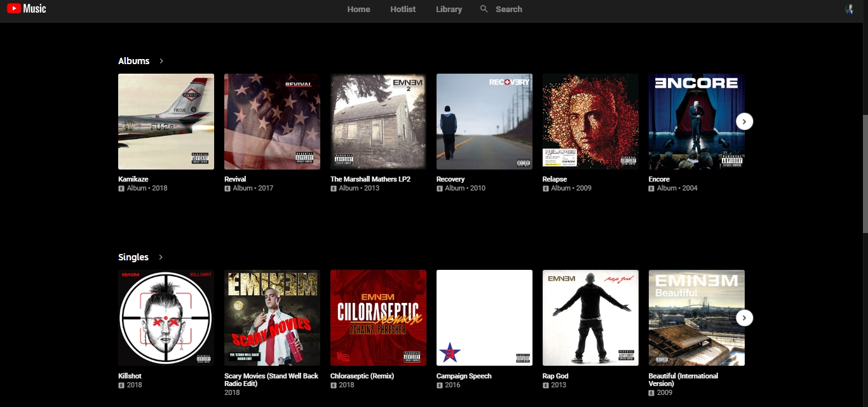This screenshot has width=868, height=407.
Task: Open The Marshall Mathers LP2 title link
Action: click(x=370, y=179)
